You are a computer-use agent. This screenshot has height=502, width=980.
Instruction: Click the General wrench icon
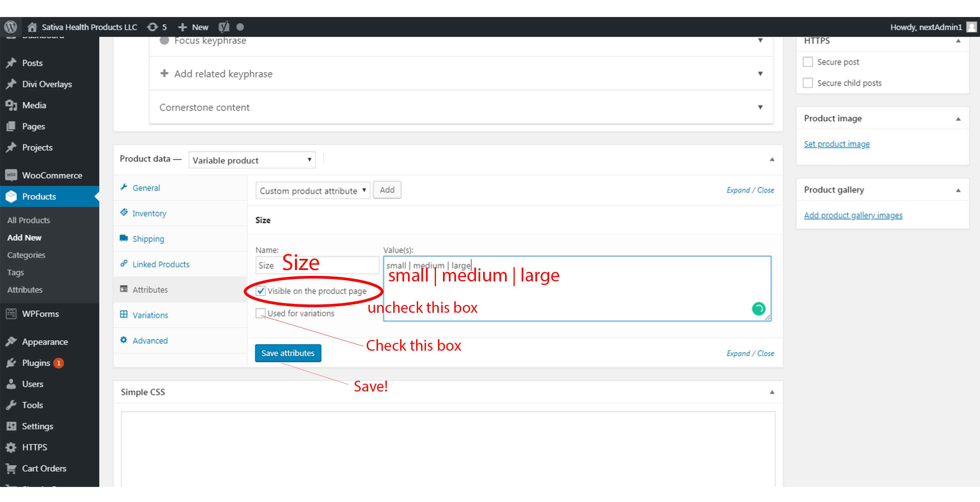[x=123, y=187]
